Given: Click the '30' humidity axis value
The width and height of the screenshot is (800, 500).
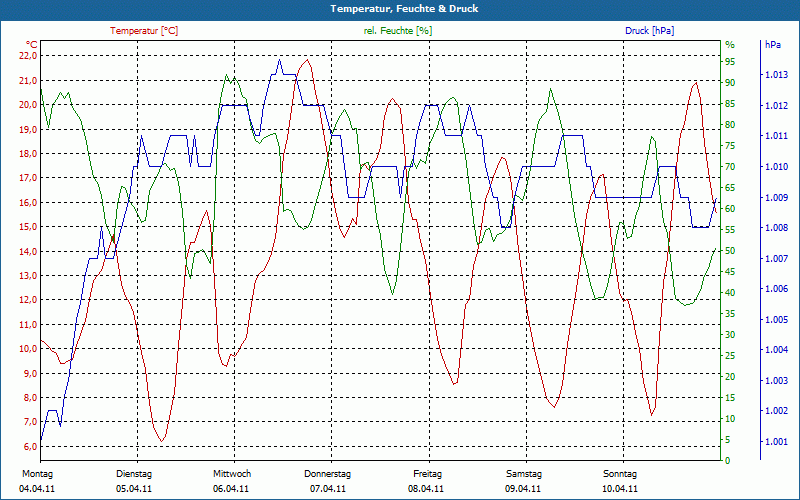Looking at the screenshot, I should click(730, 335).
